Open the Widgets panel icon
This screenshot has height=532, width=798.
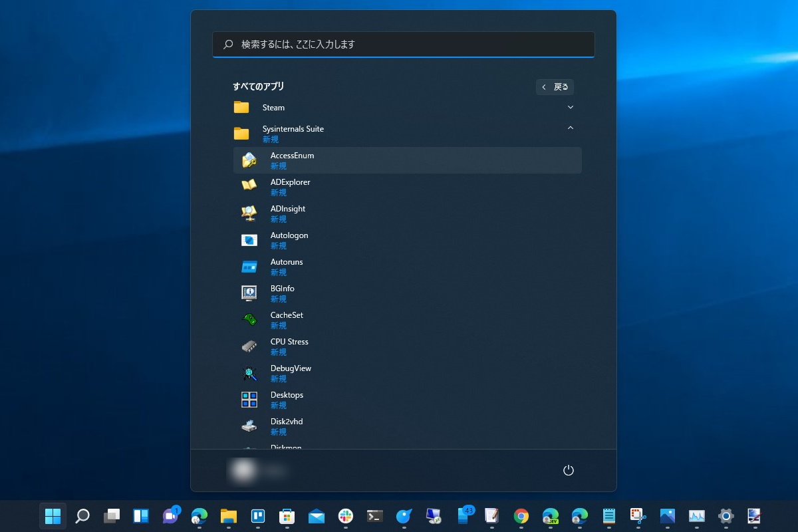pyautogui.click(x=141, y=516)
